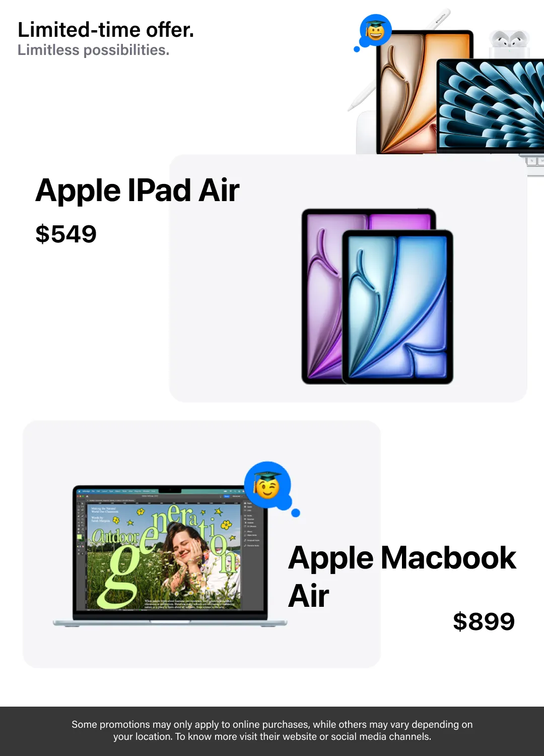The image size is (544, 756).
Task: Click the graduation cap emoji near the iPad
Action: 375,31
